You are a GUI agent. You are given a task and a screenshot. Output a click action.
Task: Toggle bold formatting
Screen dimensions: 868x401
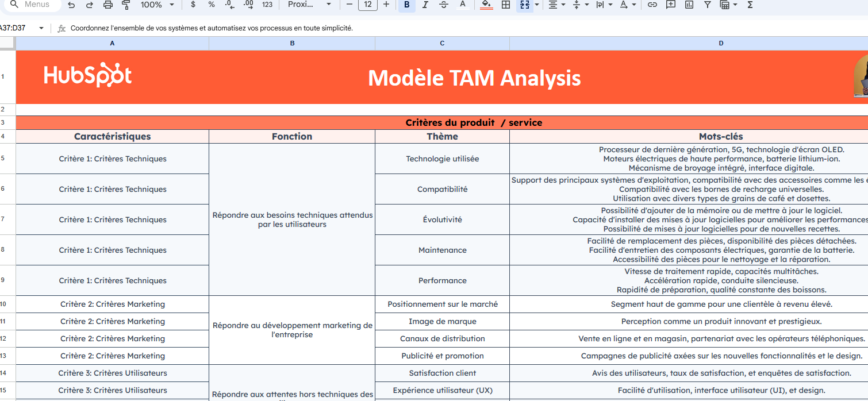click(x=407, y=5)
